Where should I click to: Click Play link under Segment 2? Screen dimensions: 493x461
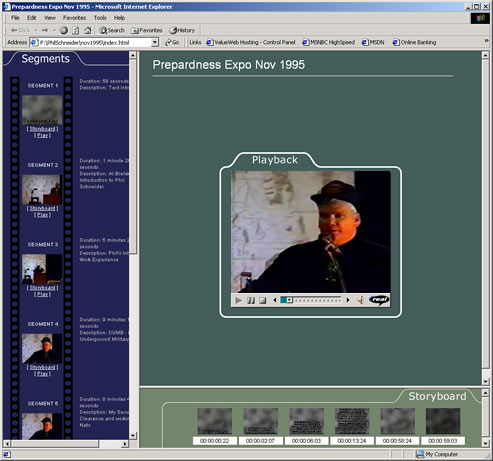point(42,215)
